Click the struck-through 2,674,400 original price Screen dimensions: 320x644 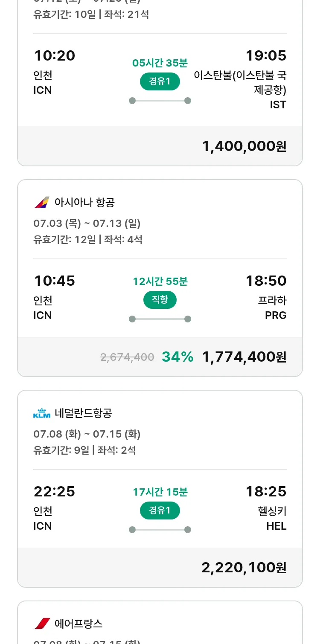tap(127, 357)
